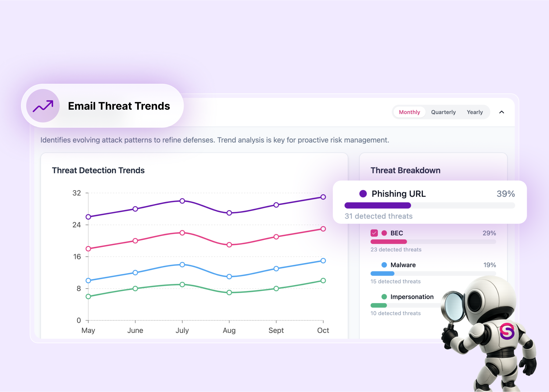549x392 pixels.
Task: Click the S logo on the robot's chest
Action: [x=507, y=331]
